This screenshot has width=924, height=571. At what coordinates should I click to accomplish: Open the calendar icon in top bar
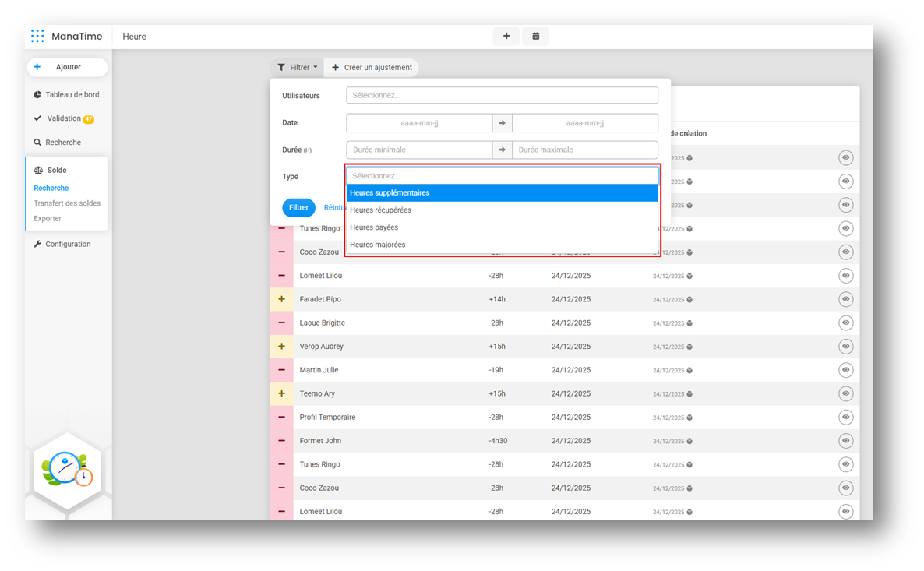click(x=536, y=36)
